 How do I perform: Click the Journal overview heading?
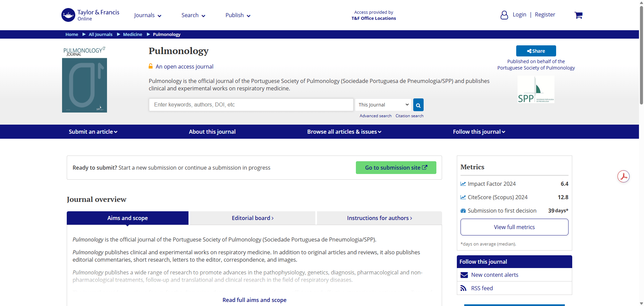[97, 200]
